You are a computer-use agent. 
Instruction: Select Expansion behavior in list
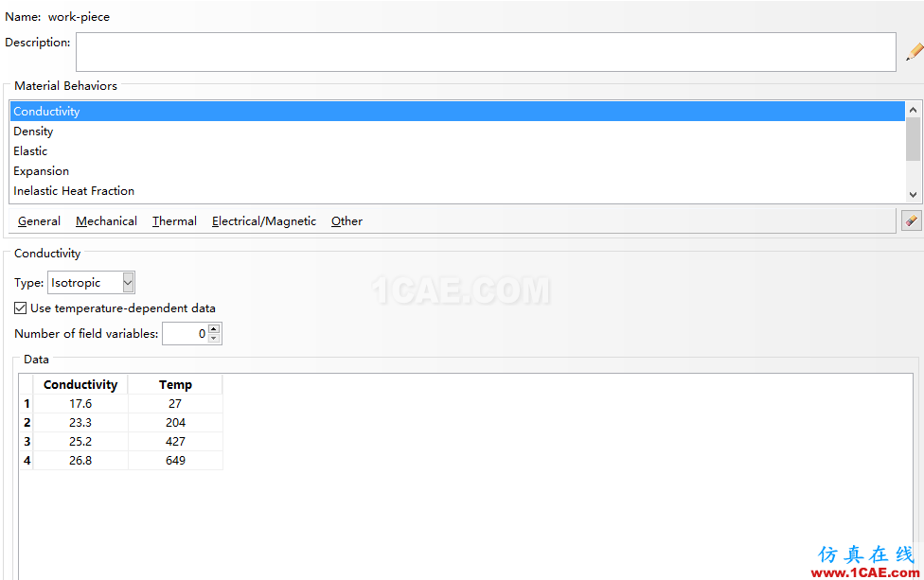(457, 171)
